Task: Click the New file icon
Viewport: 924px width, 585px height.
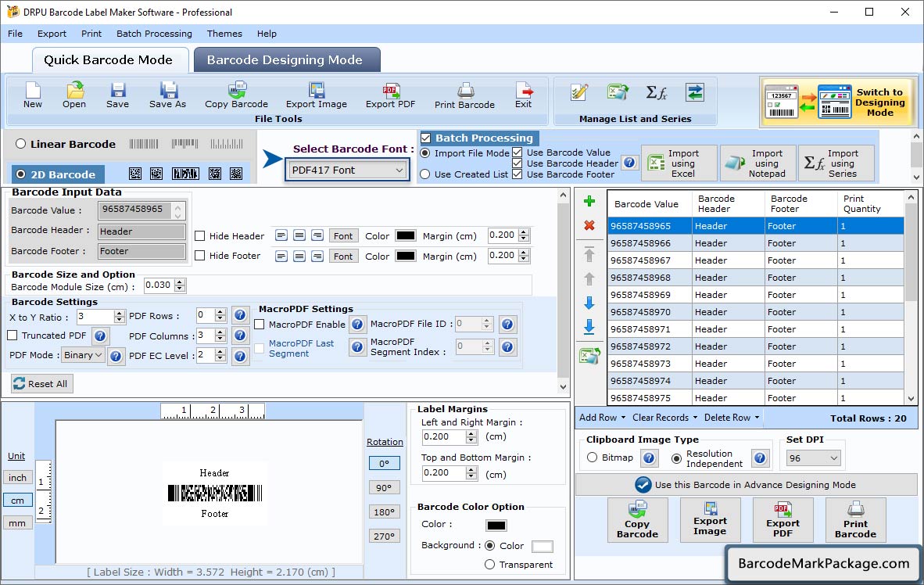Action: click(x=32, y=95)
